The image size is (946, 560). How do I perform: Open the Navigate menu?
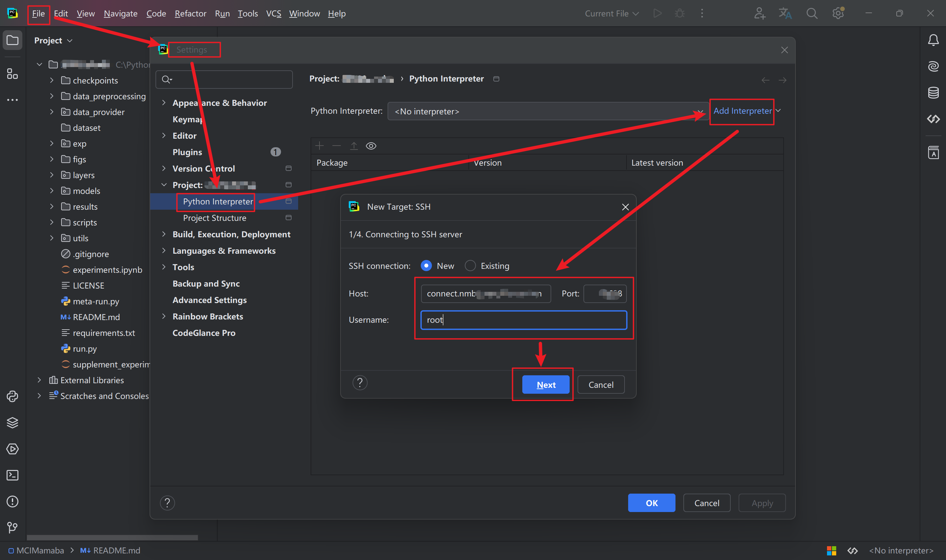coord(121,13)
